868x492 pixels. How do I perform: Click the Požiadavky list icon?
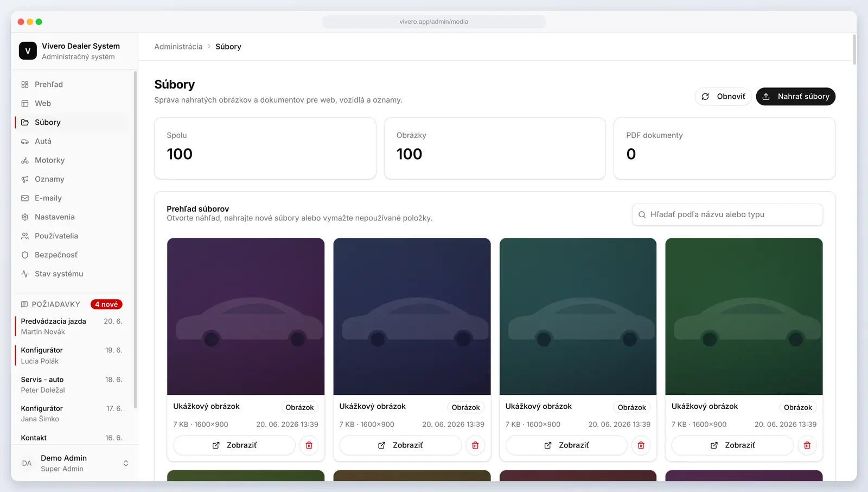[x=24, y=304]
